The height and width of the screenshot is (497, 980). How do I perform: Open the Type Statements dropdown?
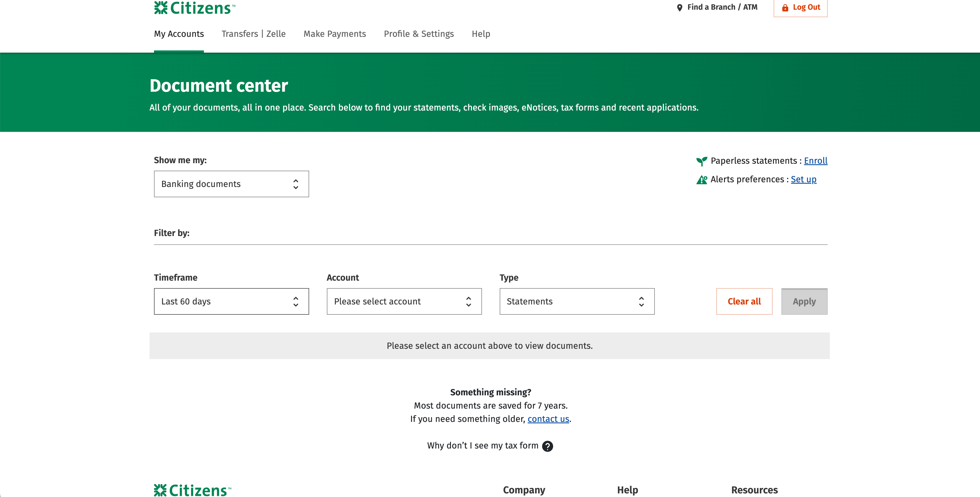577,302
